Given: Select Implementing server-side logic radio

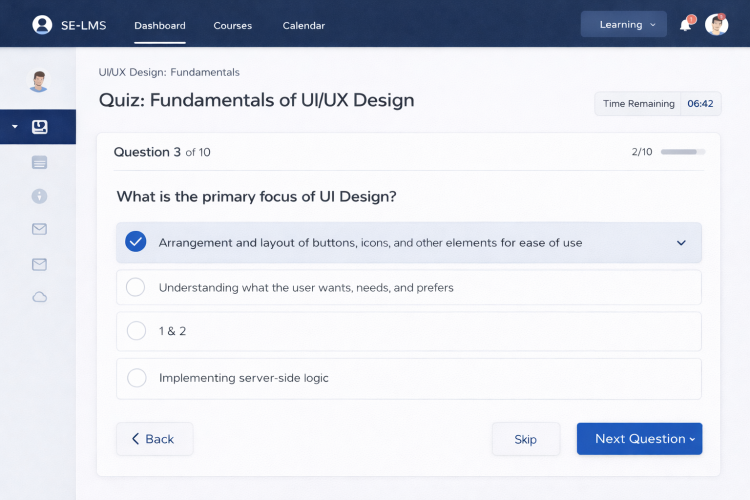Looking at the screenshot, I should tap(137, 378).
